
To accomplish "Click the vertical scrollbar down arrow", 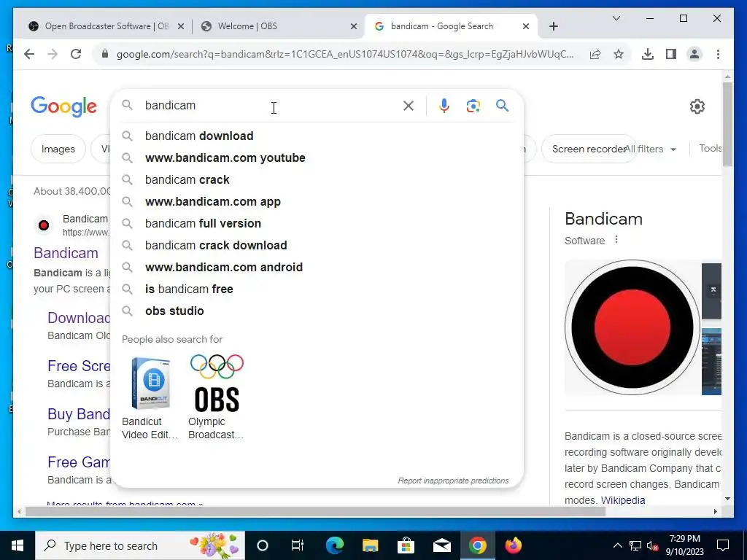I will click(x=727, y=499).
